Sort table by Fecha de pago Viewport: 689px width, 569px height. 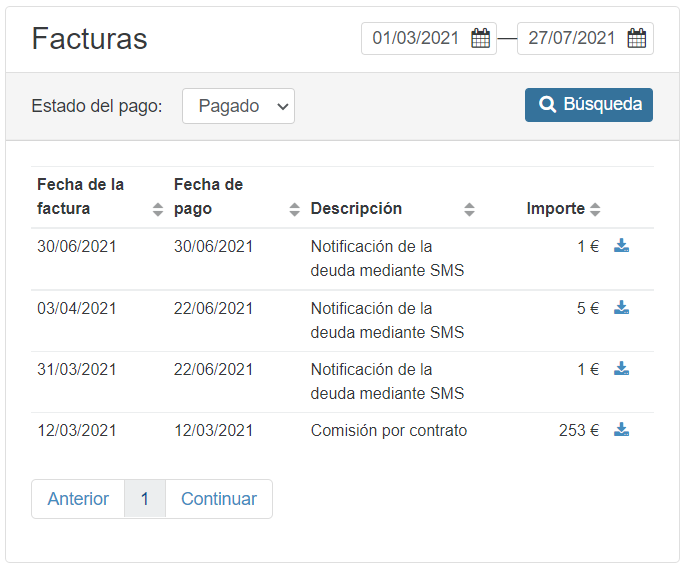point(294,209)
